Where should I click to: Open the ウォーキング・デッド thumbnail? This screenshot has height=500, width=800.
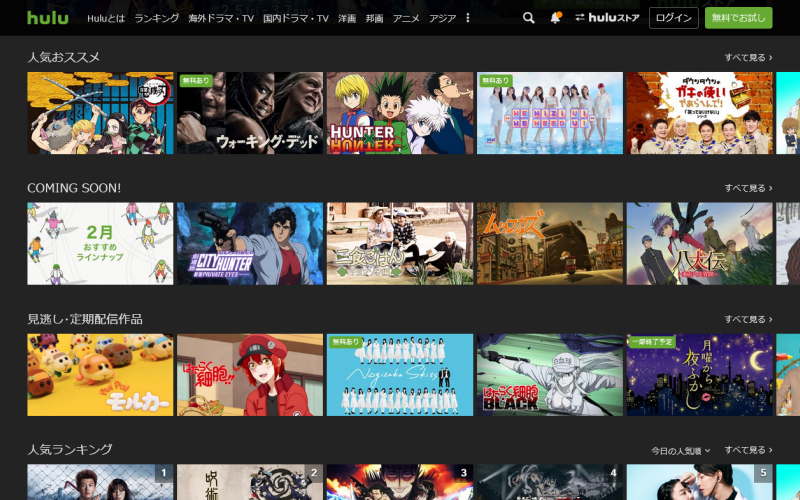pyautogui.click(x=250, y=113)
